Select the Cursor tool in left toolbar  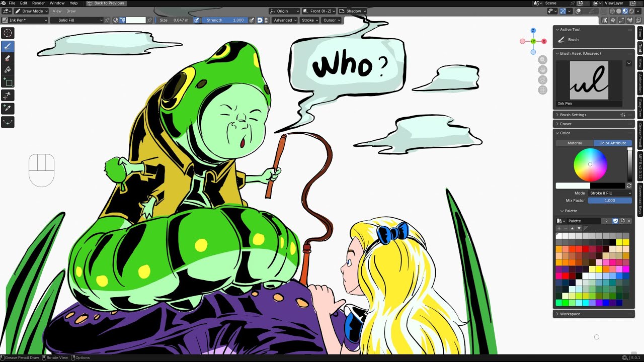tap(8, 33)
